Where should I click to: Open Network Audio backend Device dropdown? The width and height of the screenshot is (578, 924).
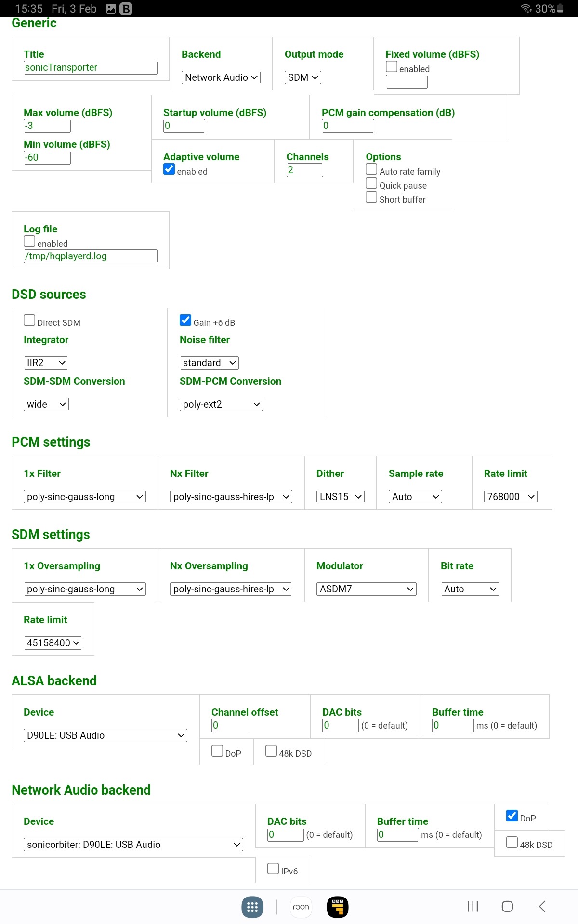coord(133,845)
